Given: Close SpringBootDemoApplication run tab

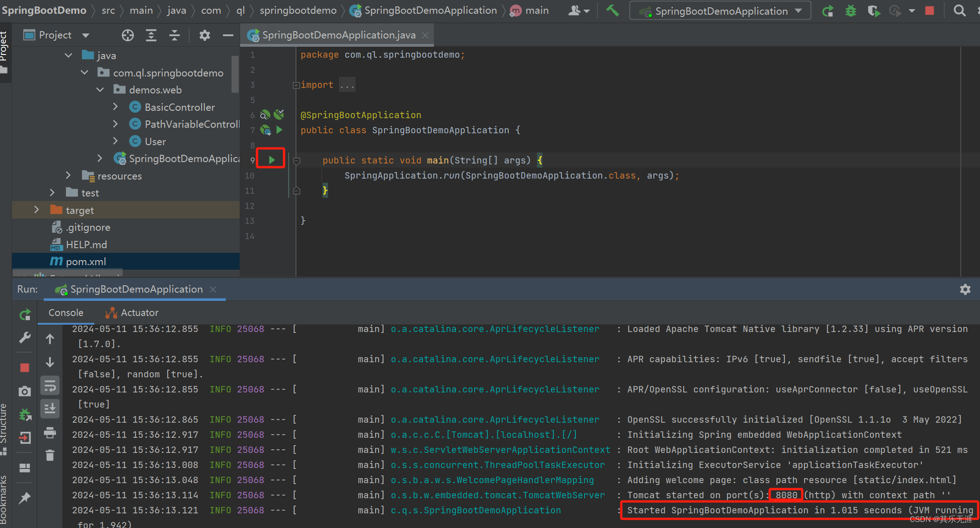Looking at the screenshot, I should pyautogui.click(x=213, y=289).
